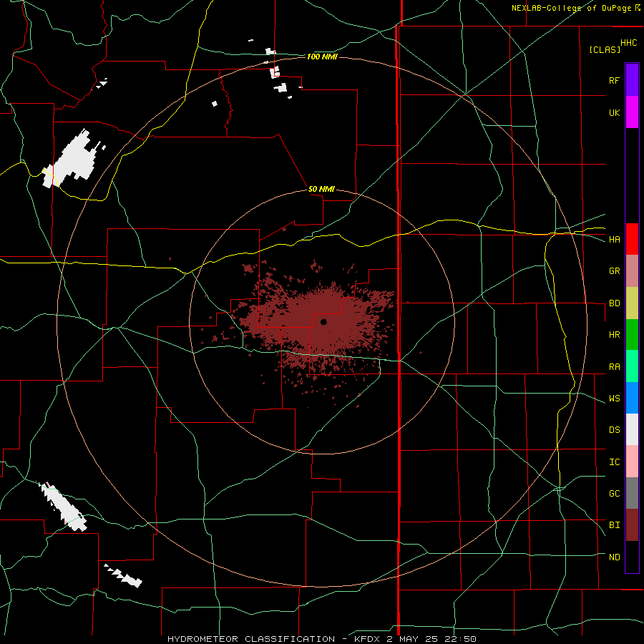Click the HA red legend swatch
The width and height of the screenshot is (644, 644).
pyautogui.click(x=632, y=239)
